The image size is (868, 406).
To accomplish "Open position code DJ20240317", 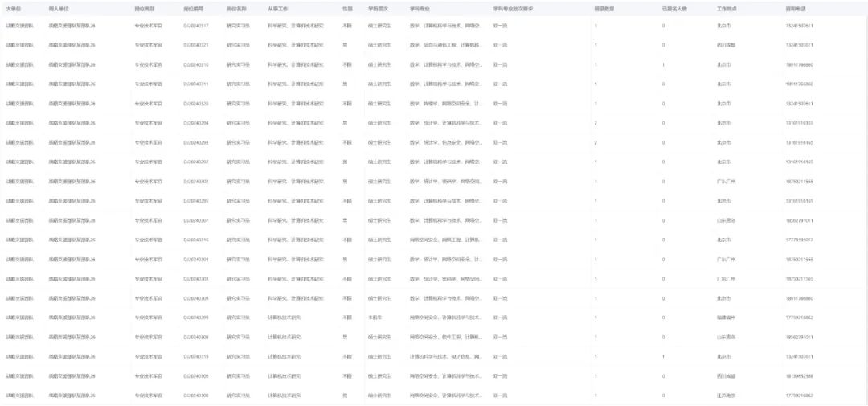I will click(x=196, y=26).
